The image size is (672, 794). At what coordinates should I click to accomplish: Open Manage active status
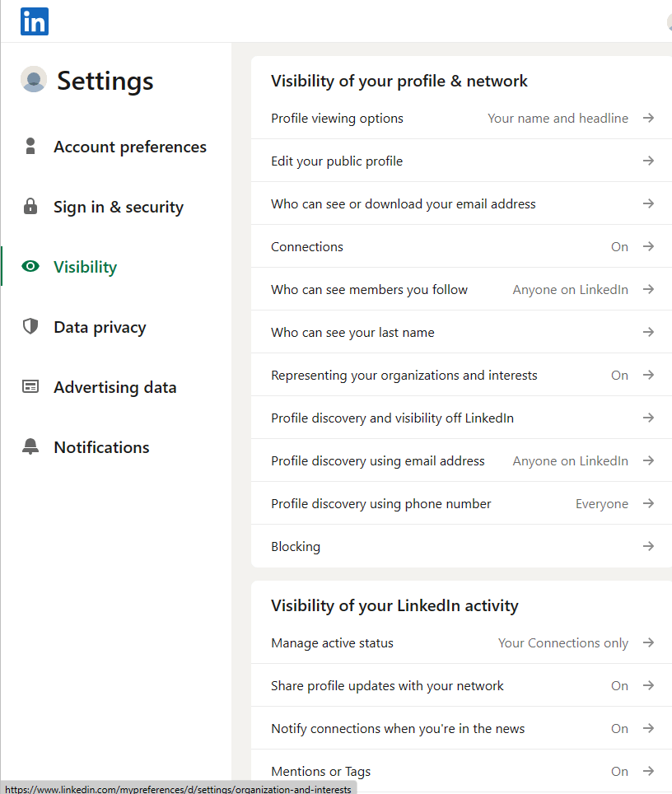coord(461,642)
